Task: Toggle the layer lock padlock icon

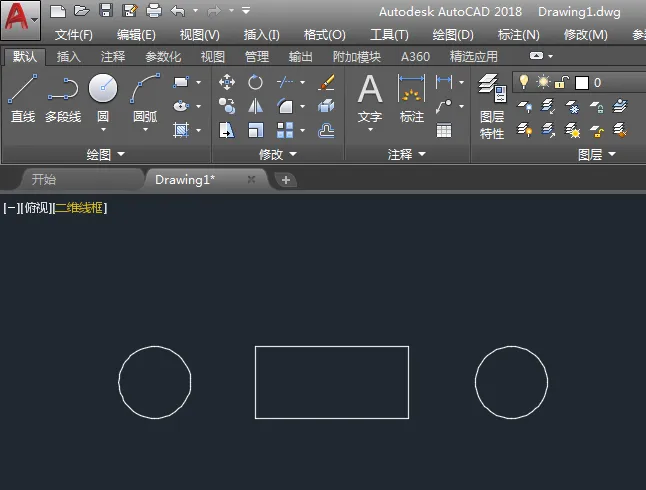Action: click(x=562, y=82)
